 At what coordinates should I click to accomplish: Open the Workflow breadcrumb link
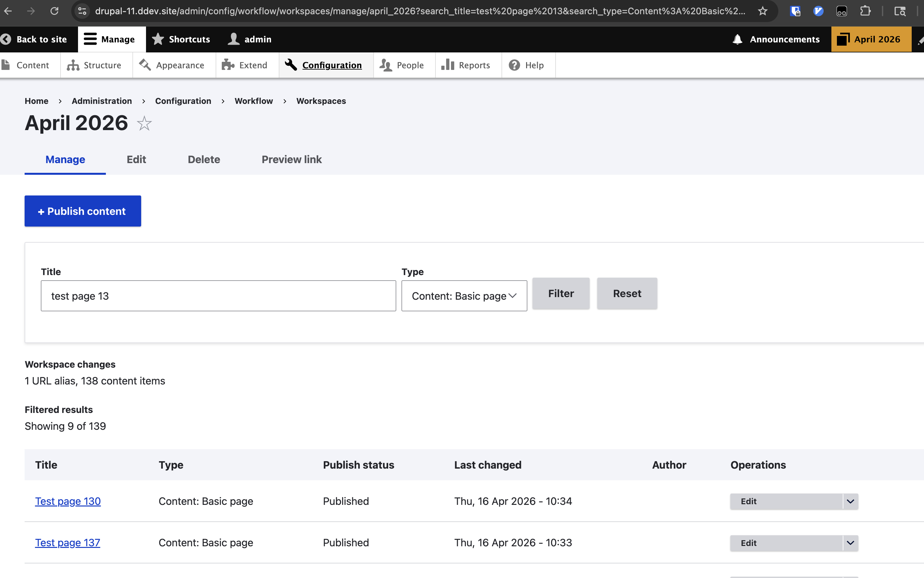(254, 101)
